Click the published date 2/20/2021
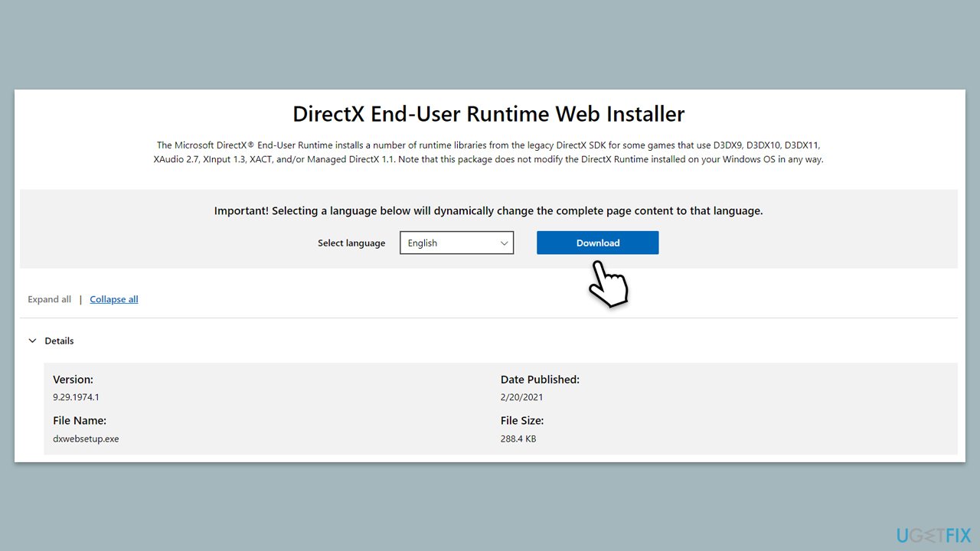980x551 pixels. (x=522, y=397)
